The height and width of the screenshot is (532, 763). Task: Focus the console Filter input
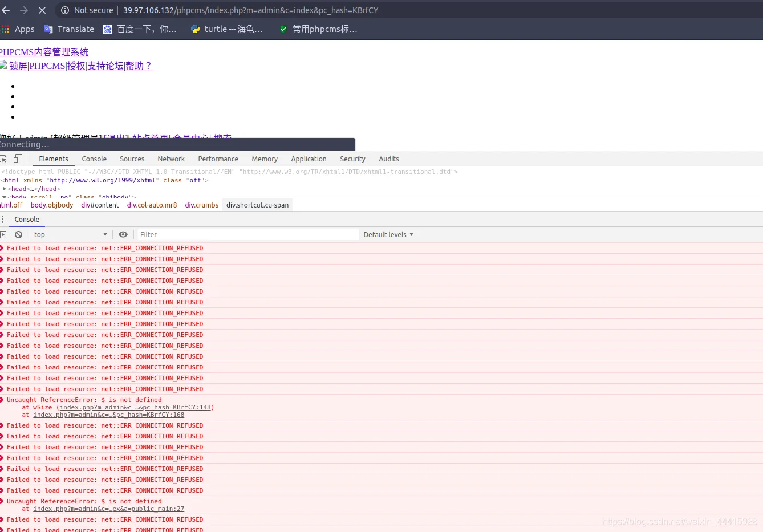(248, 235)
